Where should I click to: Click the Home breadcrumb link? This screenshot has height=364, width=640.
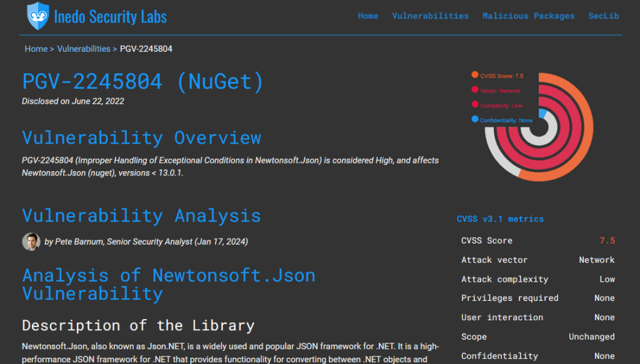coord(36,49)
